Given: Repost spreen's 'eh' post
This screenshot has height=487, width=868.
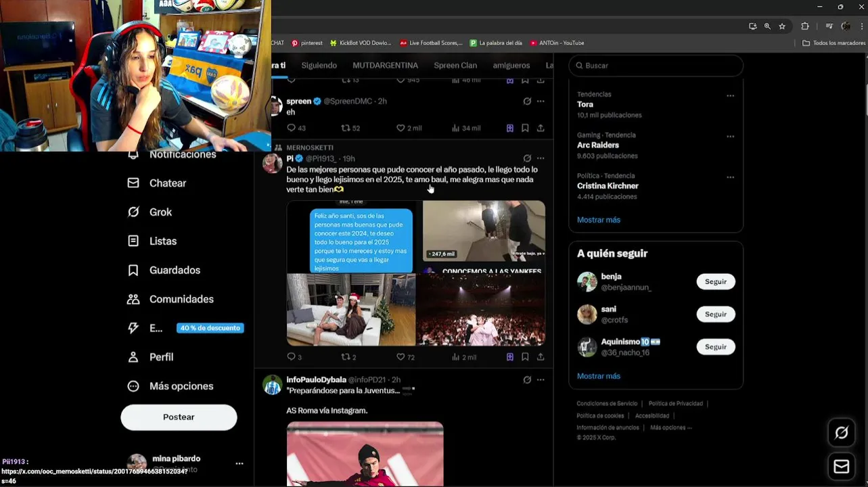Looking at the screenshot, I should click(x=346, y=128).
